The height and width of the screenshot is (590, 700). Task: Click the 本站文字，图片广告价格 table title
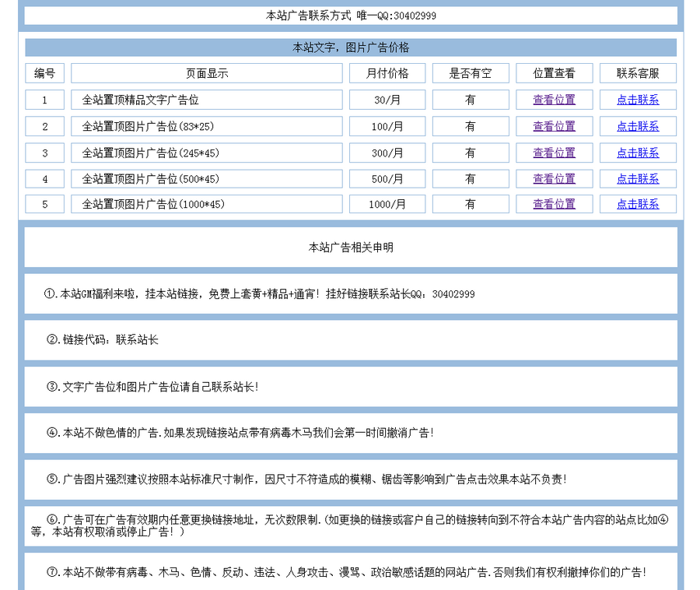point(351,47)
